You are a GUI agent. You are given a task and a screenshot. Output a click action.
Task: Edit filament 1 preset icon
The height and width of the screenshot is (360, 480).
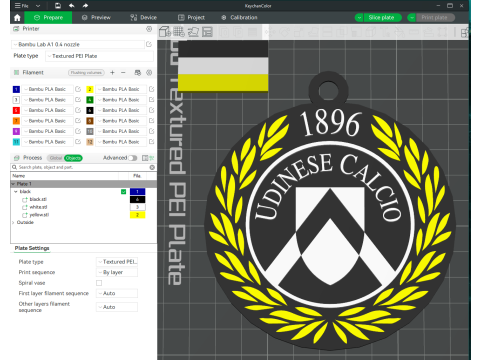pos(78,89)
